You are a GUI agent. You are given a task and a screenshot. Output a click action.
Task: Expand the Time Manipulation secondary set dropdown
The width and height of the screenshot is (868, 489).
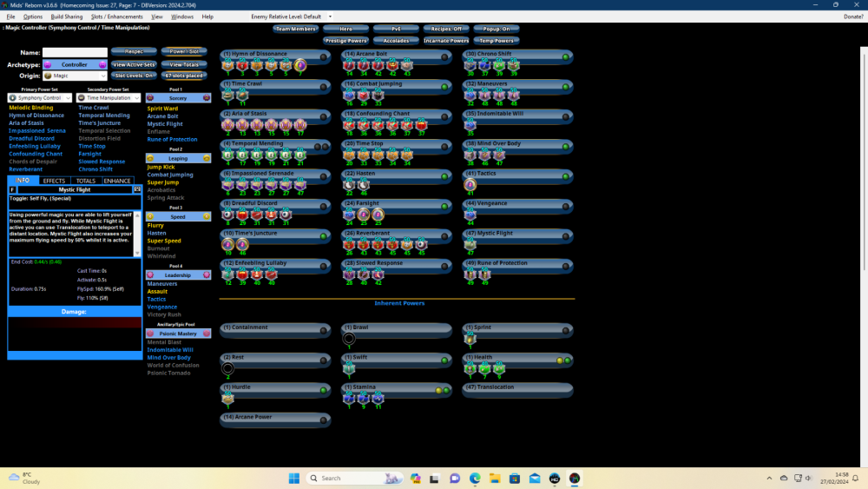click(x=137, y=98)
